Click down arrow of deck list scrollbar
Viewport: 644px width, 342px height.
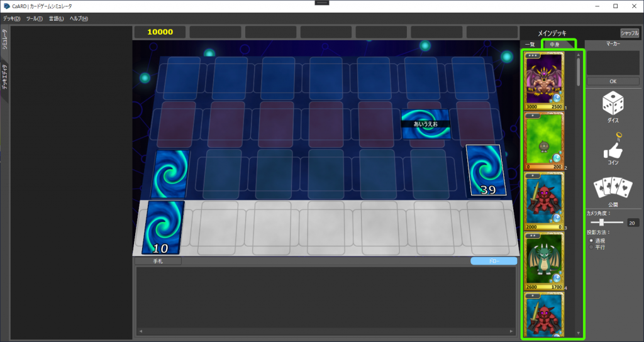[579, 333]
